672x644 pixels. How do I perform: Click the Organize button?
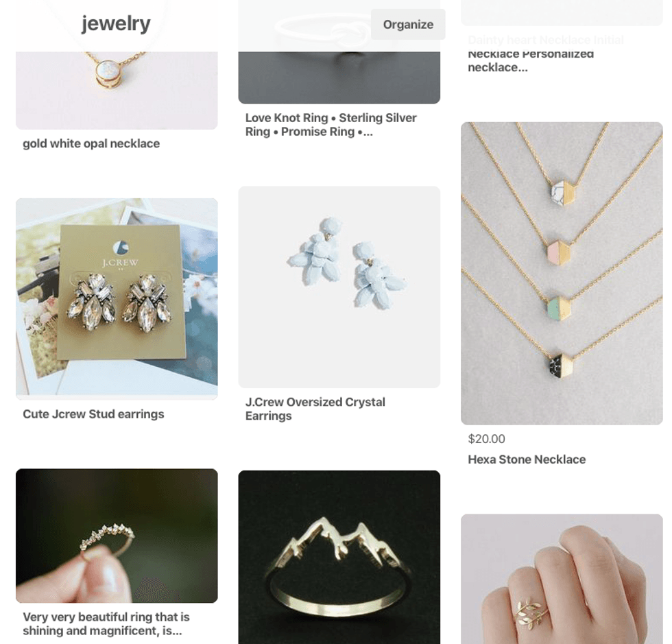pos(407,25)
